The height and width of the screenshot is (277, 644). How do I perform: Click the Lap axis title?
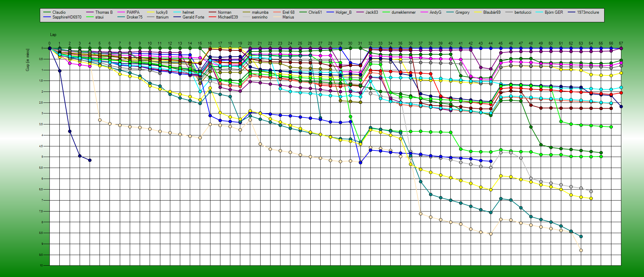click(53, 35)
